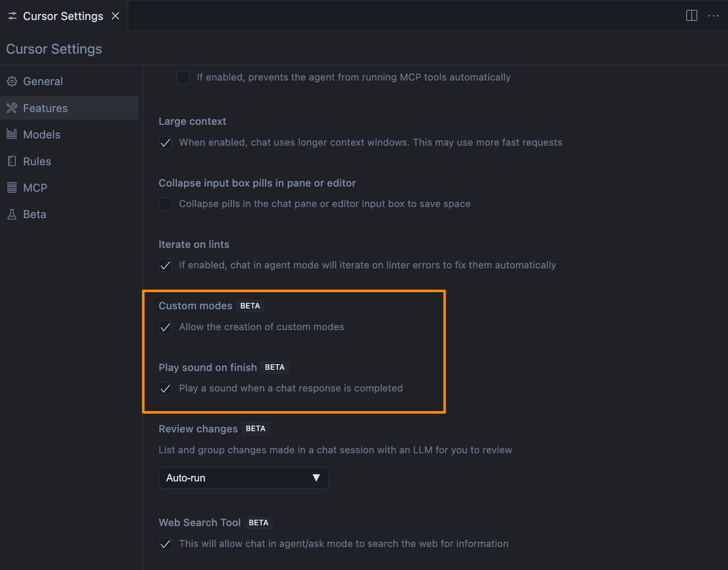The image size is (728, 570).
Task: Click the Models bar chart icon
Action: click(x=12, y=134)
